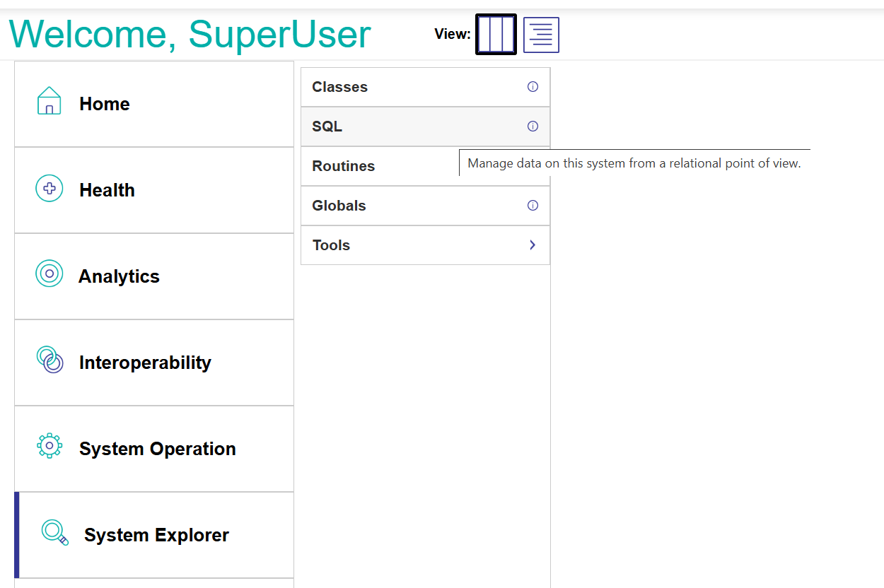This screenshot has width=884, height=588.
Task: Click the Health plus-circle icon
Action: tap(49, 188)
